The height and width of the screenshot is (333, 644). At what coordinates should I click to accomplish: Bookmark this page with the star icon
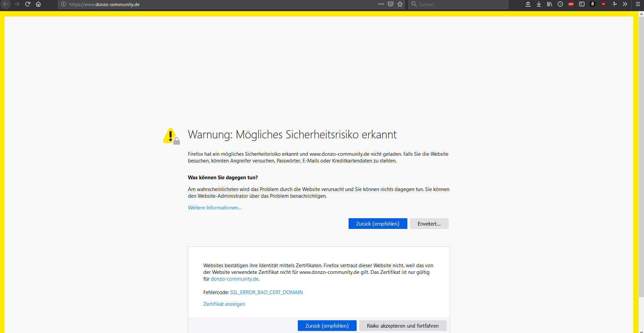pos(400,4)
